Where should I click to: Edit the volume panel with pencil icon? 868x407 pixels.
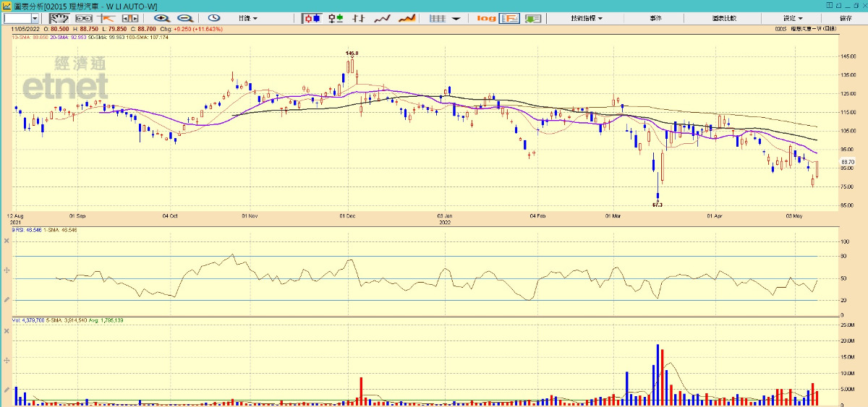(7, 389)
